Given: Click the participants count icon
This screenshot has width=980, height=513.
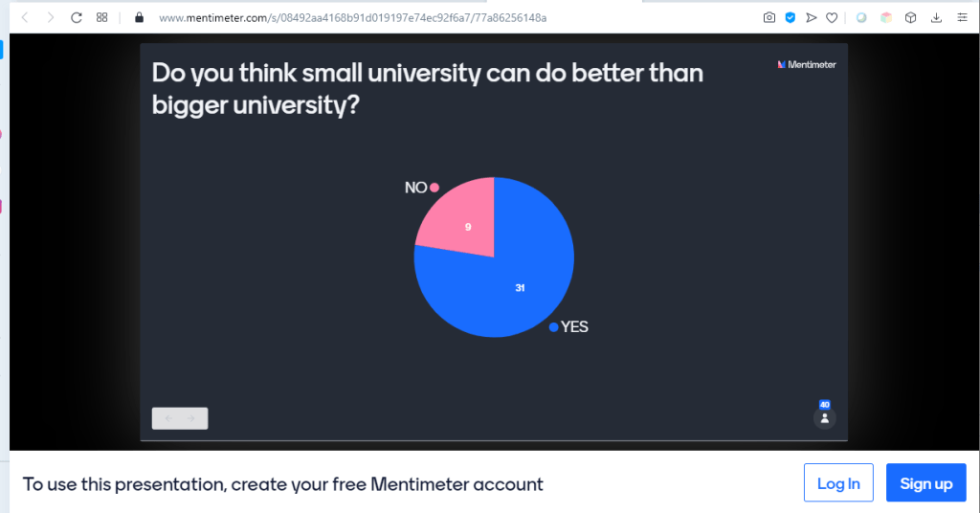Looking at the screenshot, I should 824,417.
